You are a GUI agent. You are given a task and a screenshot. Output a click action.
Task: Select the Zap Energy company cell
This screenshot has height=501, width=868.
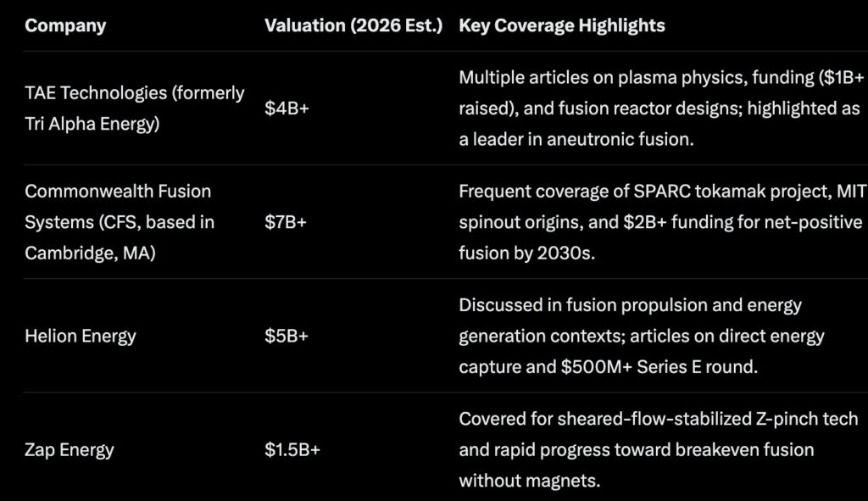pyautogui.click(x=70, y=449)
